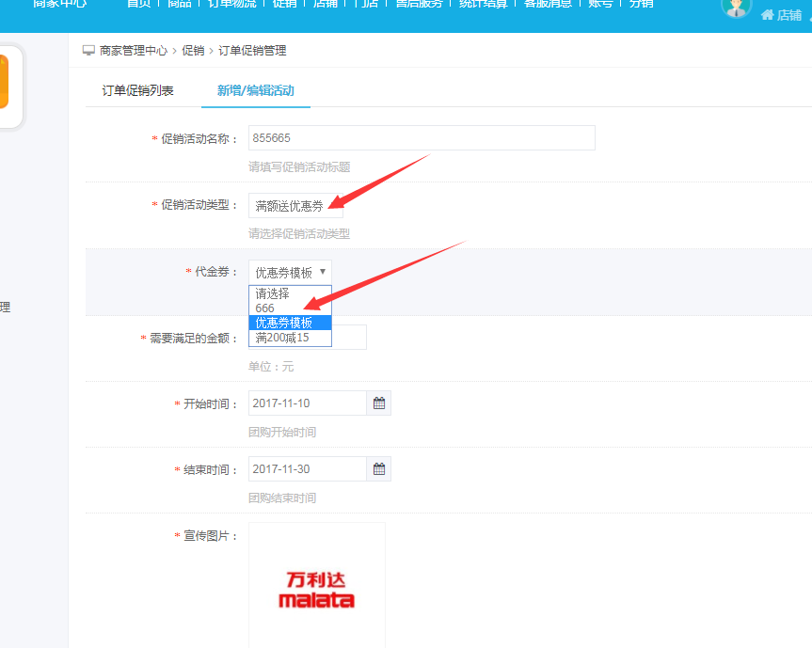812x648 pixels.
Task: Select the 新增/编辑活动 tab
Action: pos(255,91)
